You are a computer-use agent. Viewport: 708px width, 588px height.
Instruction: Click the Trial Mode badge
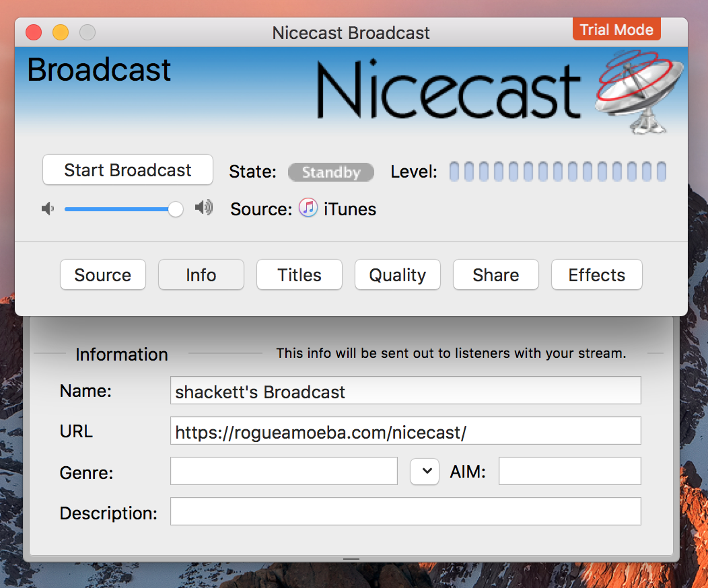(616, 30)
